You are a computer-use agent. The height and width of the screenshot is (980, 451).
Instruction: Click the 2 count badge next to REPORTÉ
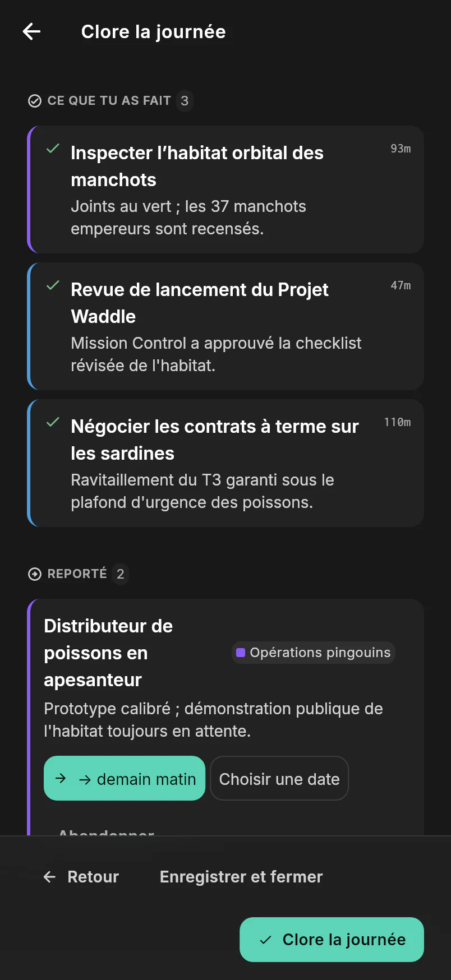[121, 574]
